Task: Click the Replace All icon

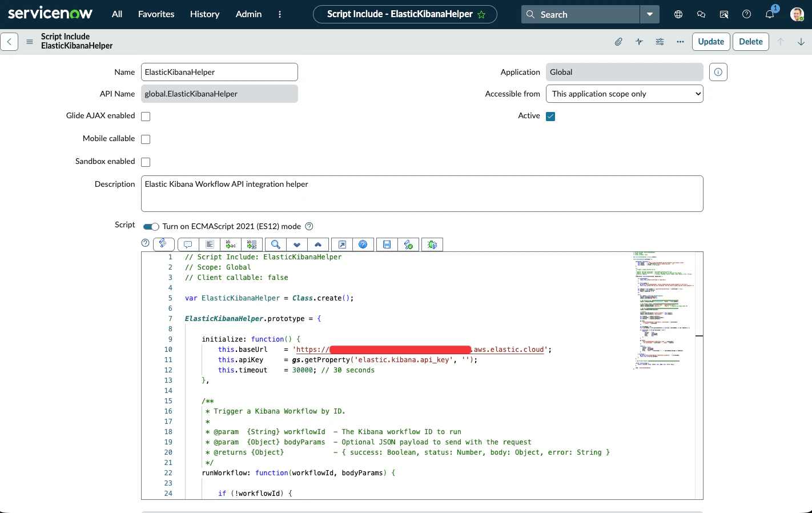Action: click(252, 245)
